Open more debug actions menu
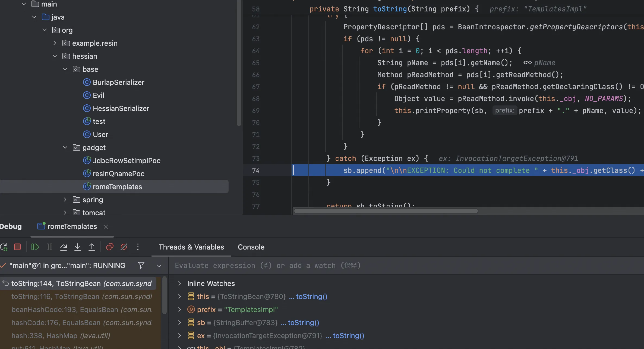The width and height of the screenshot is (644, 349). pos(138,247)
